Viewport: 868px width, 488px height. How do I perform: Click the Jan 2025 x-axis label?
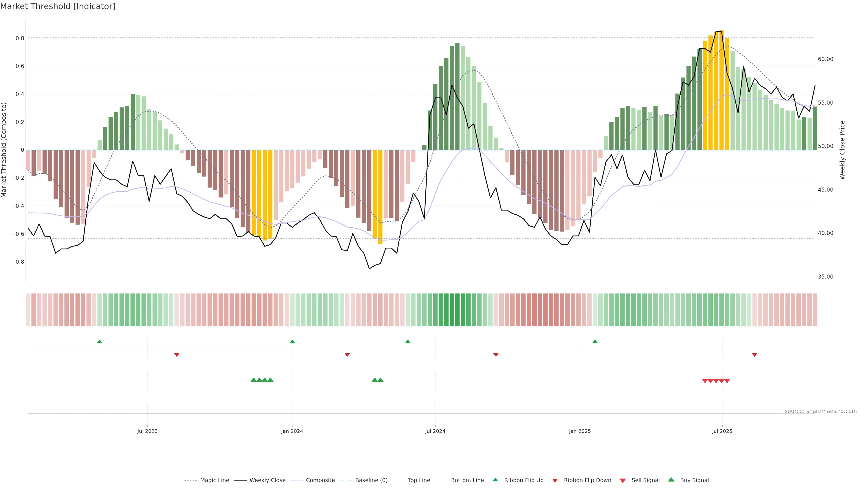pos(580,431)
